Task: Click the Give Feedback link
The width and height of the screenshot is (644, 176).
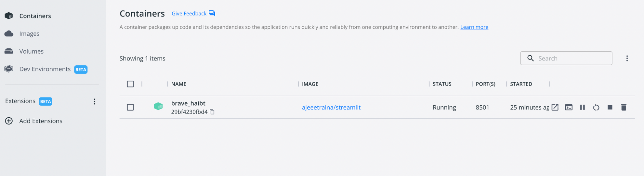Action: (189, 14)
